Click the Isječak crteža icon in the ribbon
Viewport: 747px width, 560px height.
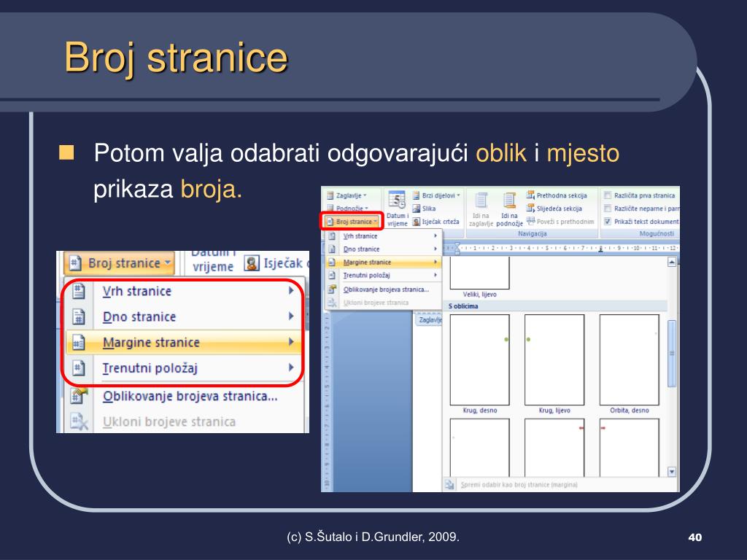[417, 222]
